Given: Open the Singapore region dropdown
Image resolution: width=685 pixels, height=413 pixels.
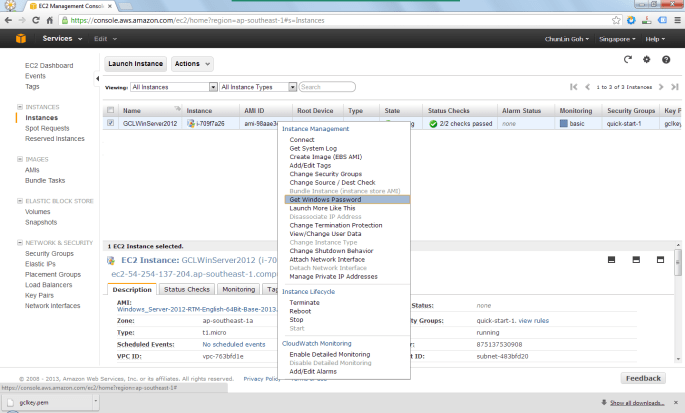Looking at the screenshot, I should [x=617, y=39].
